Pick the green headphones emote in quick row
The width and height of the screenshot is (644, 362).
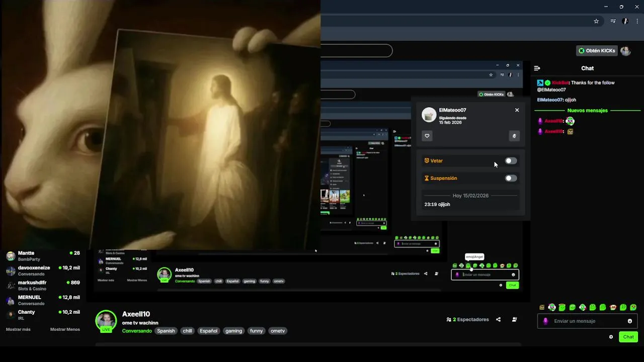coord(552,307)
